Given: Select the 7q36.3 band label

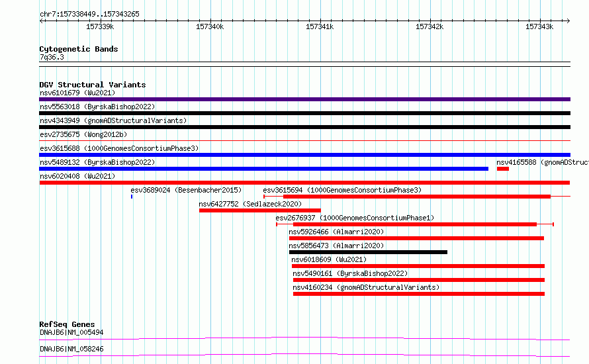Looking at the screenshot, I should pos(52,57).
